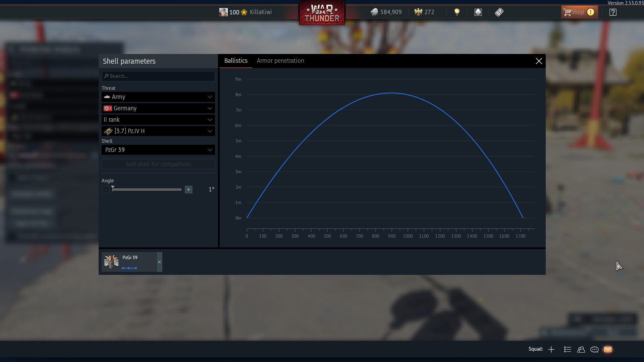Click the squad plus icon

(x=551, y=349)
